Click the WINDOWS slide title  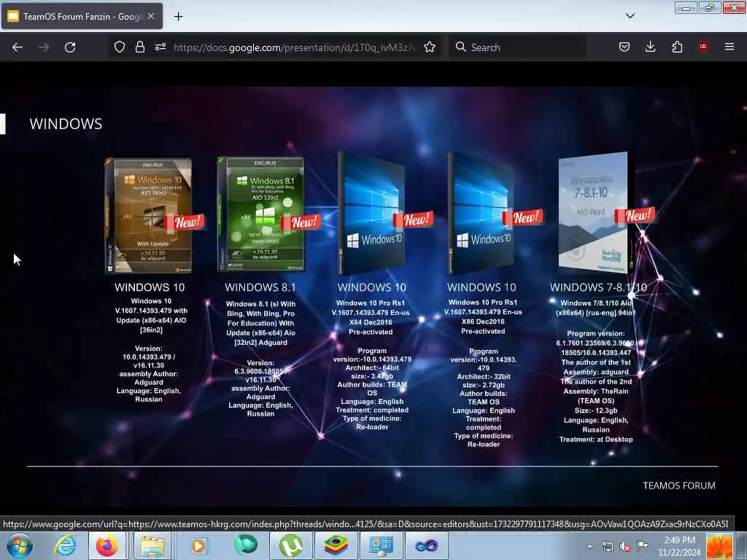tap(66, 124)
